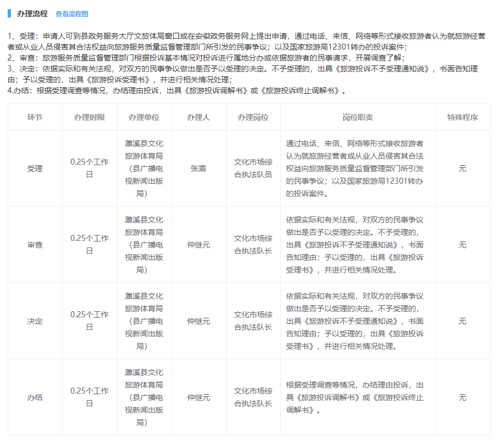Click the 办理单位 column header

tap(144, 117)
